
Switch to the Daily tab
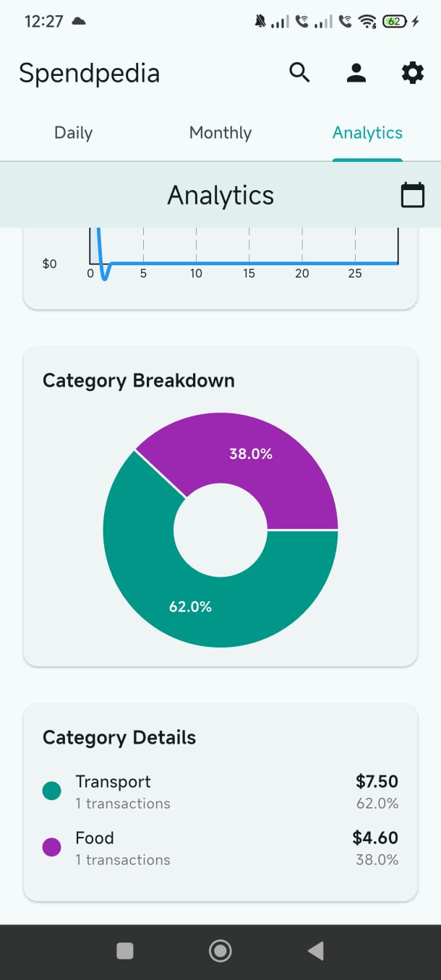coord(73,133)
